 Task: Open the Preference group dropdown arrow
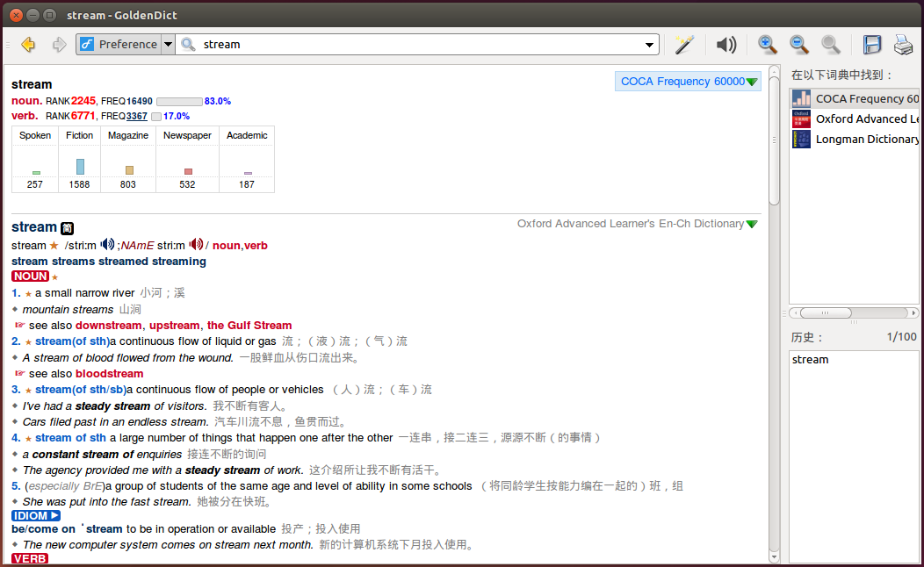click(168, 44)
